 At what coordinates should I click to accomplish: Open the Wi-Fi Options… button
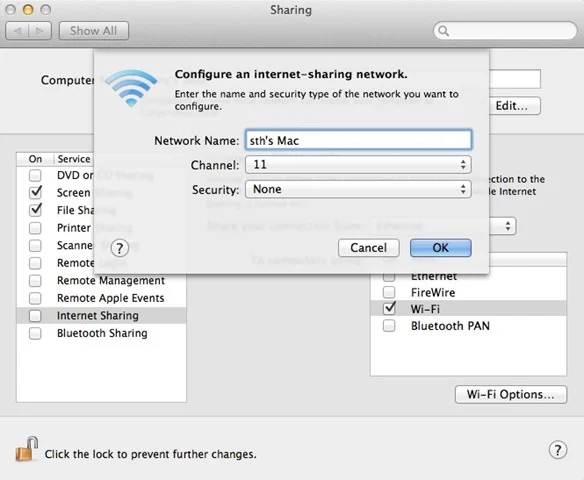[x=511, y=394]
